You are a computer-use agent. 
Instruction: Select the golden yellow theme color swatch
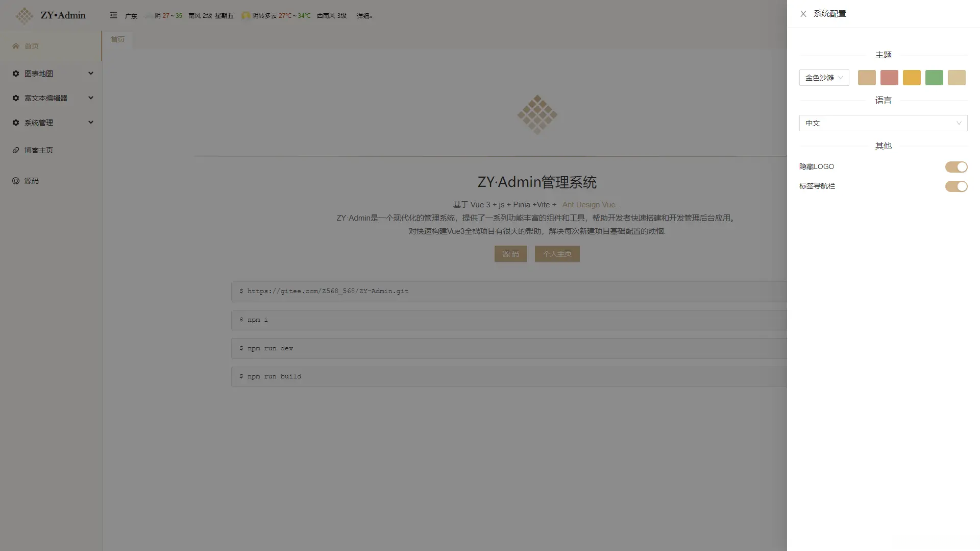912,78
